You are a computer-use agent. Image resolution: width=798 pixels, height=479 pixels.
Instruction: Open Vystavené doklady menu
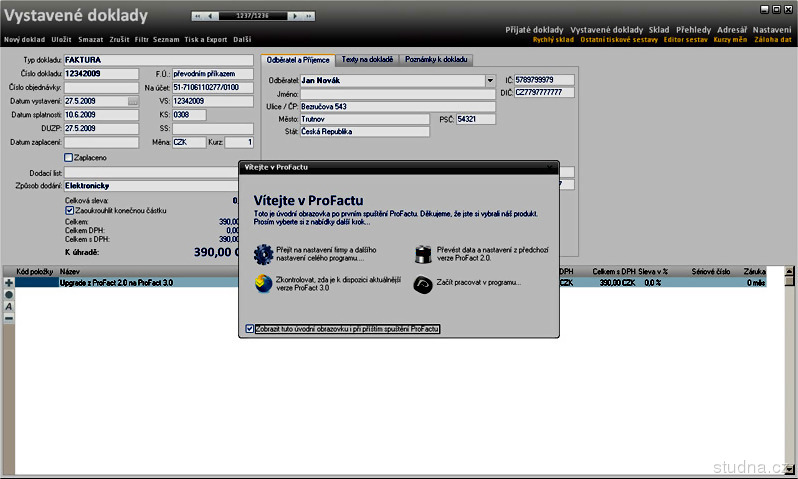pos(607,30)
